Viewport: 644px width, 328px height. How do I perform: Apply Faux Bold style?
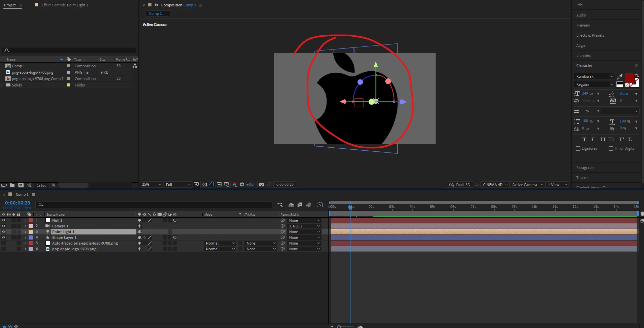584,139
